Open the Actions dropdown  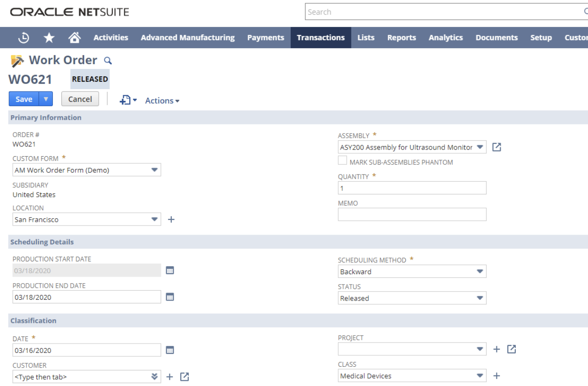point(162,101)
